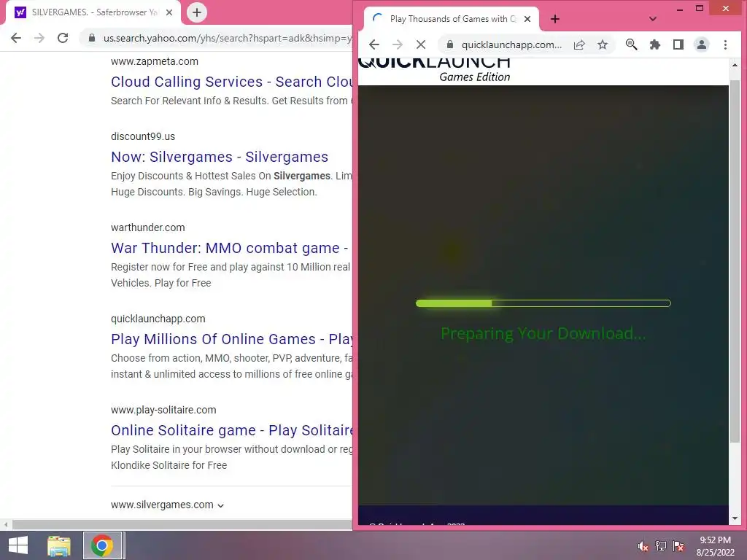This screenshot has width=747, height=560.
Task: Open a new tab in the Saferbrowser window
Action: pyautogui.click(x=197, y=12)
